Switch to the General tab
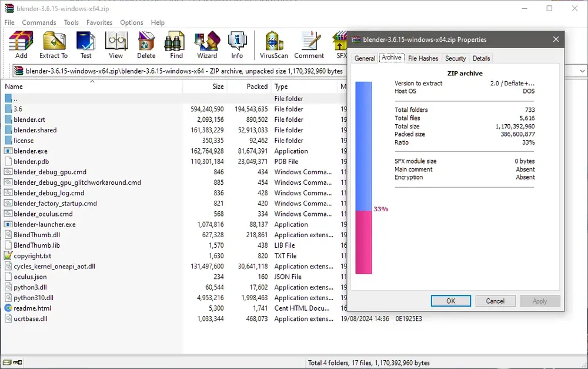The height and width of the screenshot is (369, 588). 365,58
